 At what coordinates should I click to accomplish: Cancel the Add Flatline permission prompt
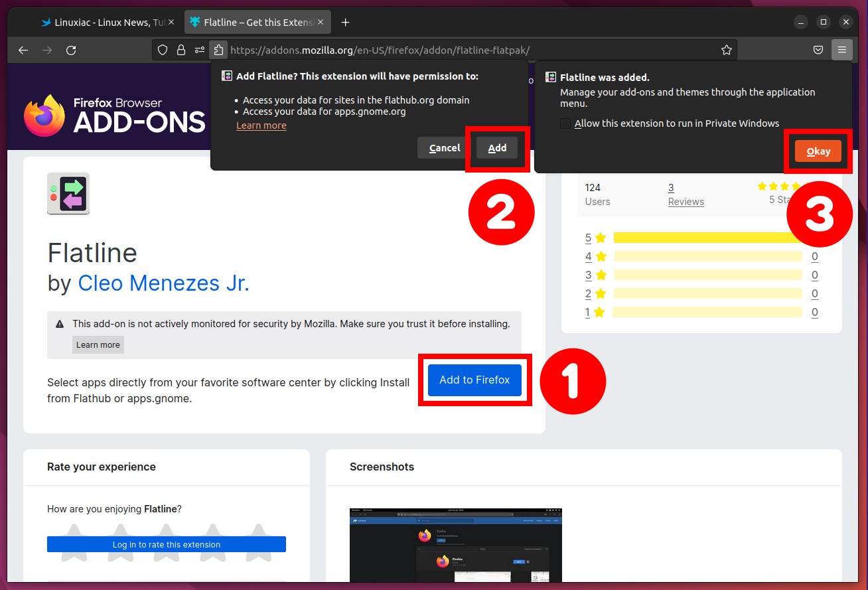445,148
